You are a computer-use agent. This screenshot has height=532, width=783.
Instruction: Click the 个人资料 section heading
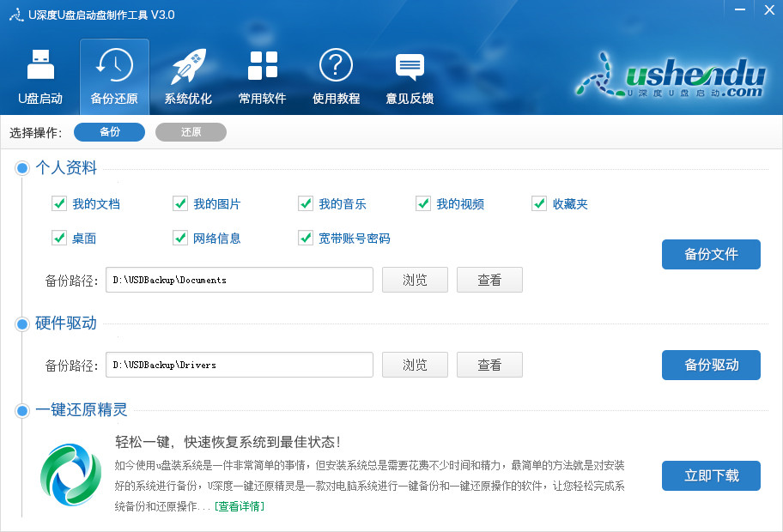click(66, 167)
